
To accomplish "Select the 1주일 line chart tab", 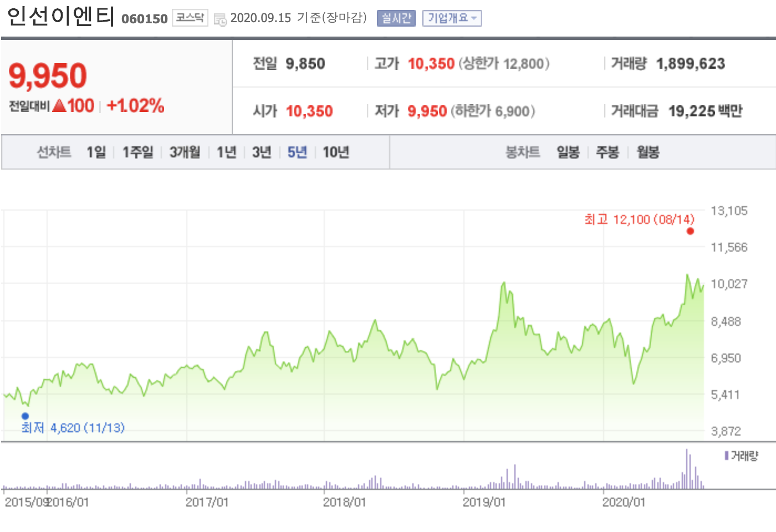I will [x=137, y=152].
